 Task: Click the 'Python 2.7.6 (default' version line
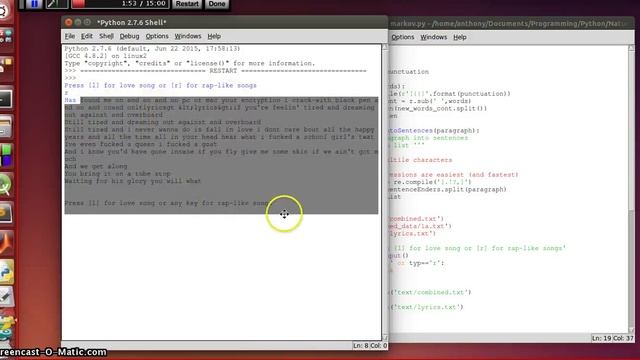click(152, 49)
